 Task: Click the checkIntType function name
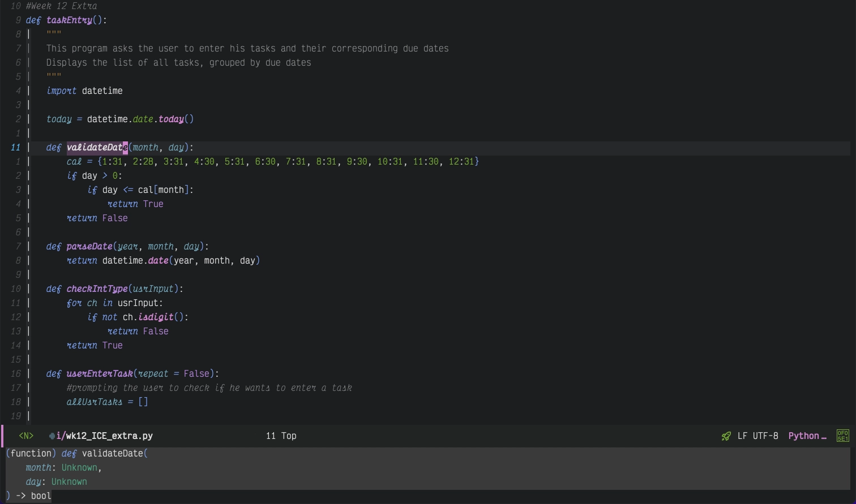[x=97, y=288]
